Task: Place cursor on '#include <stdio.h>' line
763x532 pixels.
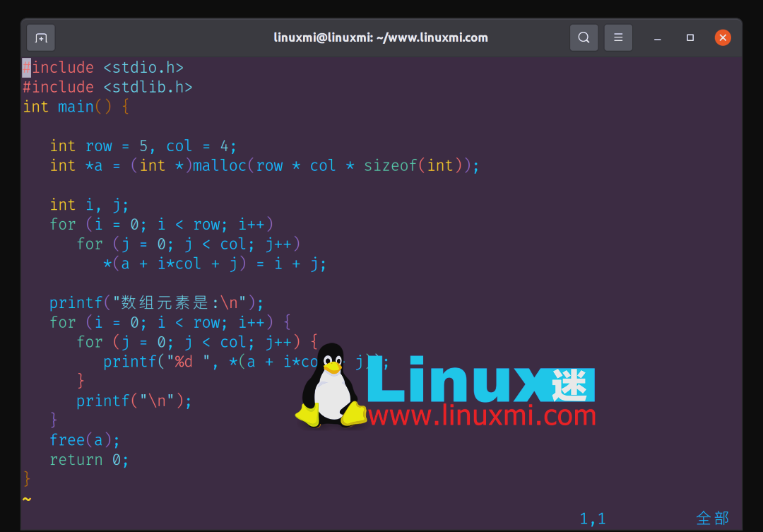Action: click(103, 67)
